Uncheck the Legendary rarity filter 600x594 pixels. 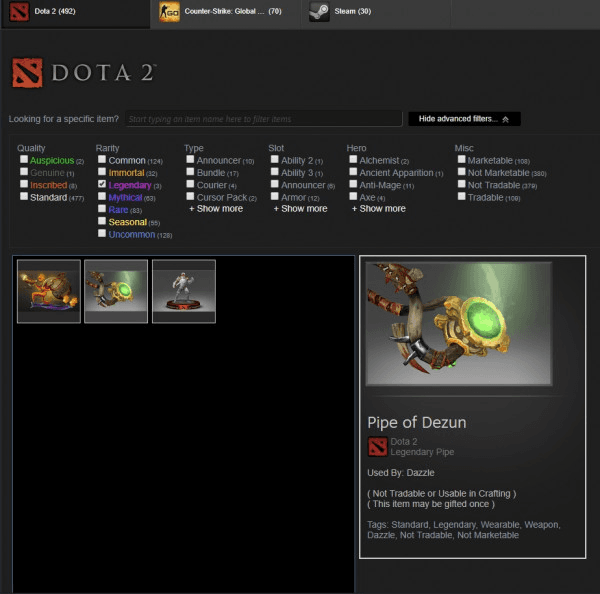coord(102,184)
